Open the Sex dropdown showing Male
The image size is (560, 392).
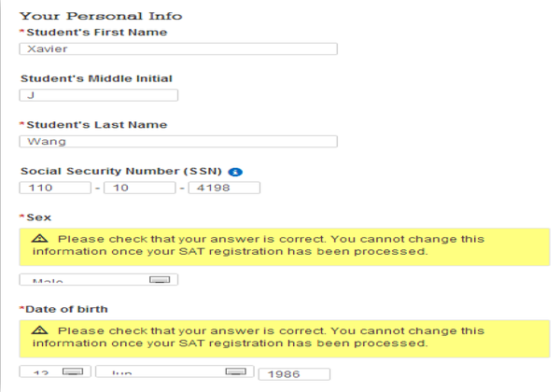pyautogui.click(x=99, y=280)
